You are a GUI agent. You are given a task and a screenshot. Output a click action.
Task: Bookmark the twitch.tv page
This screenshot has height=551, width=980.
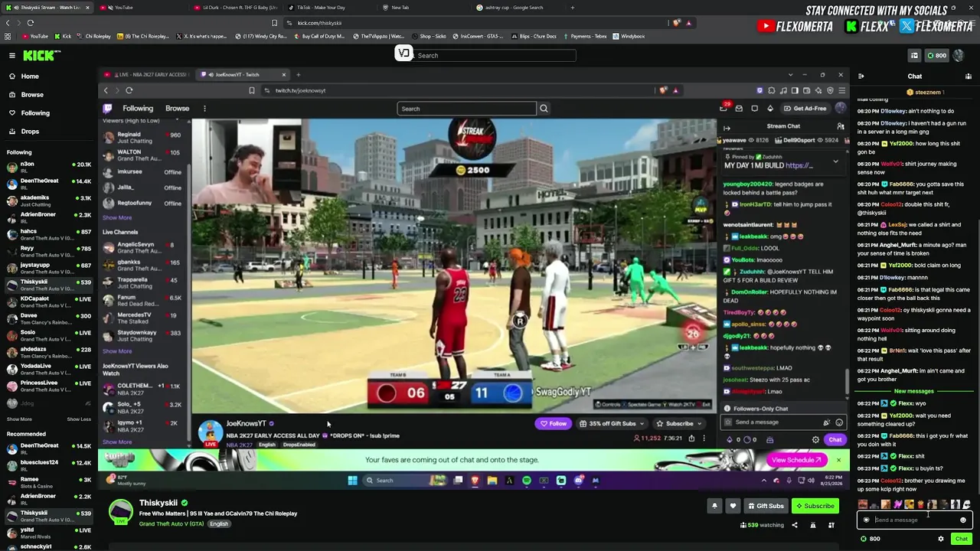252,91
